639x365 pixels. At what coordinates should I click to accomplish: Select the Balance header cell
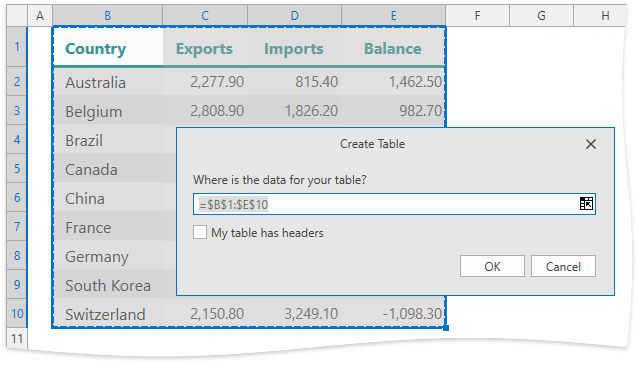tap(393, 47)
